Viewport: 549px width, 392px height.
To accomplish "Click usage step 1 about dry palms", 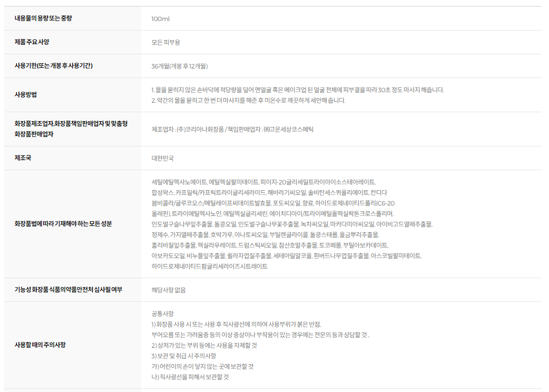I will [298, 90].
